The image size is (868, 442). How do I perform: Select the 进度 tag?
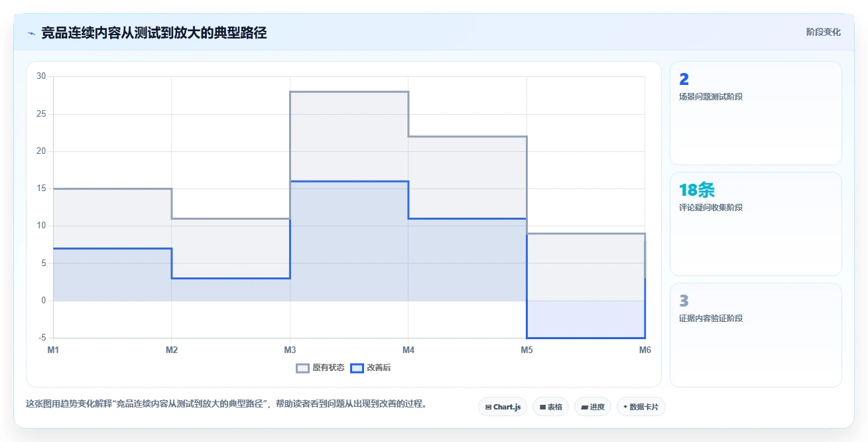pos(593,407)
